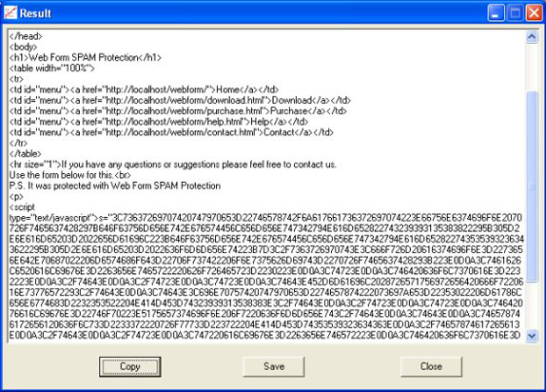Click the purchase.html menu line
The width and height of the screenshot is (546, 392).
[x=178, y=111]
